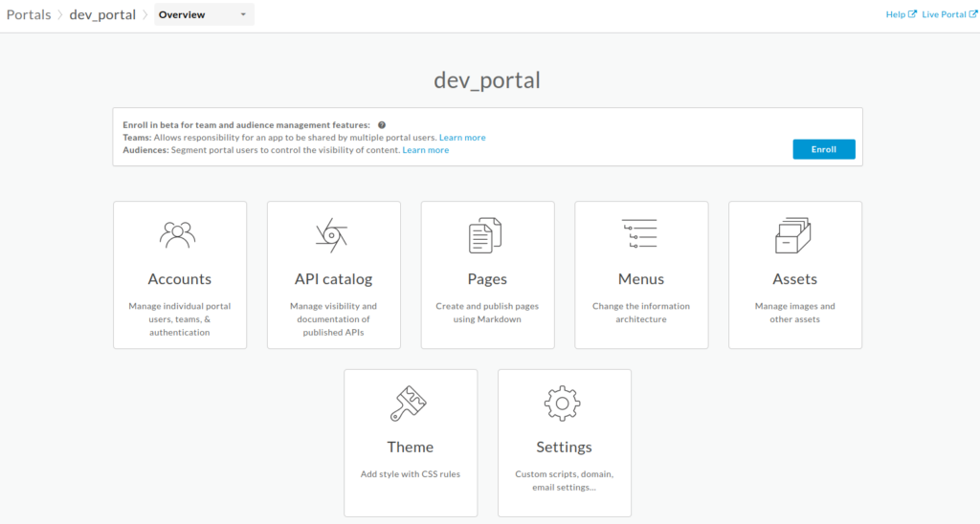Screen dimensions: 980x524
Task: Click the Accounts people icon
Action: point(179,234)
